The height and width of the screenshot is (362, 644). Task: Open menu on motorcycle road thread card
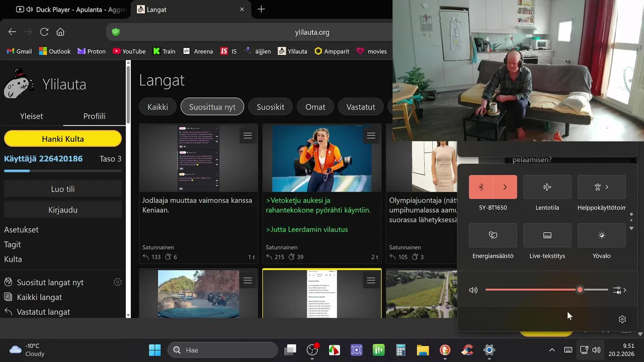pyautogui.click(x=248, y=281)
